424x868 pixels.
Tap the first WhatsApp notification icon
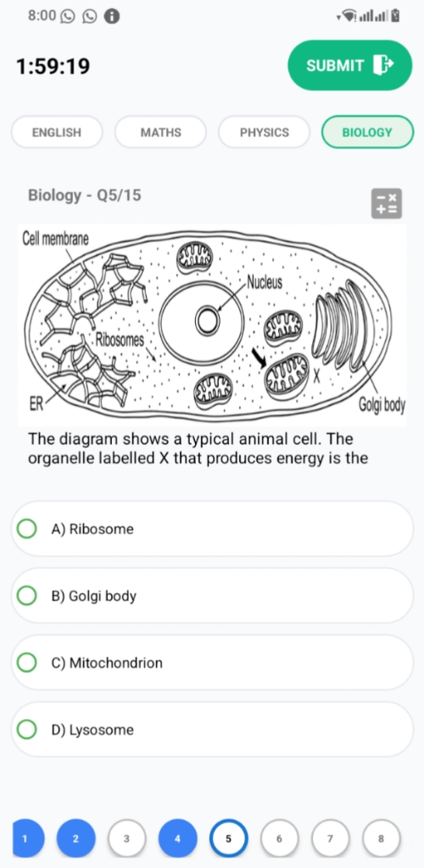point(68,17)
